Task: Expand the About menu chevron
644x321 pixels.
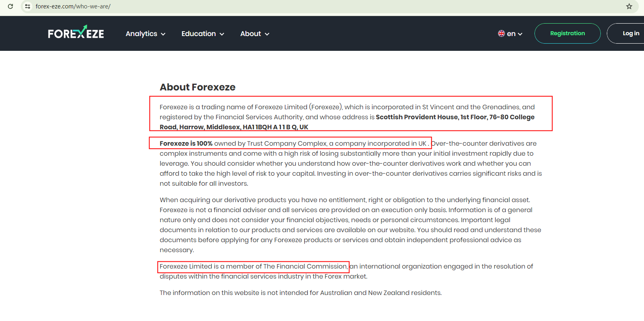Action: coord(267,34)
